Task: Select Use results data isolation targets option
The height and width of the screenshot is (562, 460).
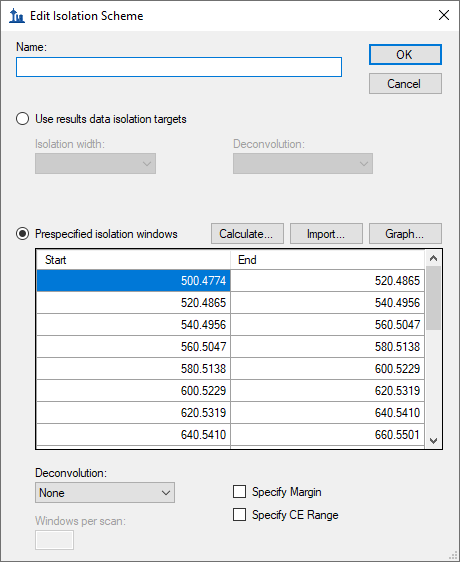Action: pos(23,119)
